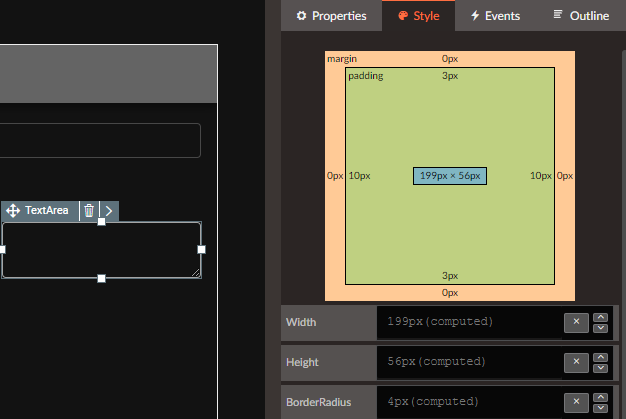626x419 pixels.
Task: Open the Events tab
Action: [x=495, y=16]
